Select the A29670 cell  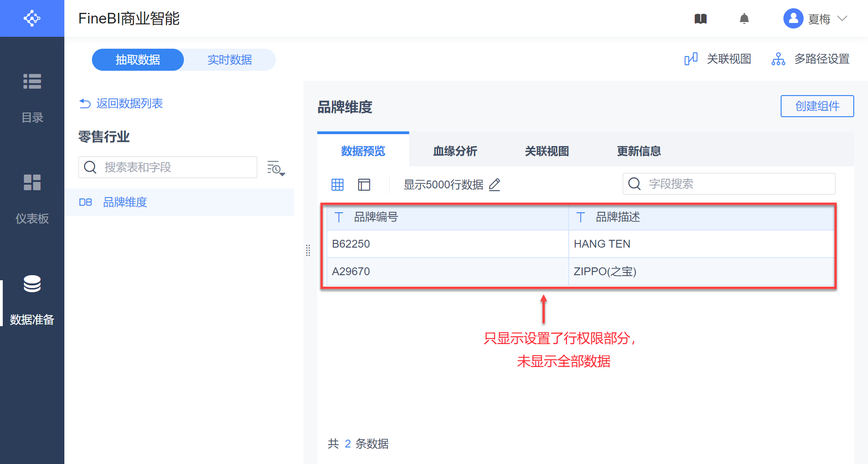click(447, 272)
